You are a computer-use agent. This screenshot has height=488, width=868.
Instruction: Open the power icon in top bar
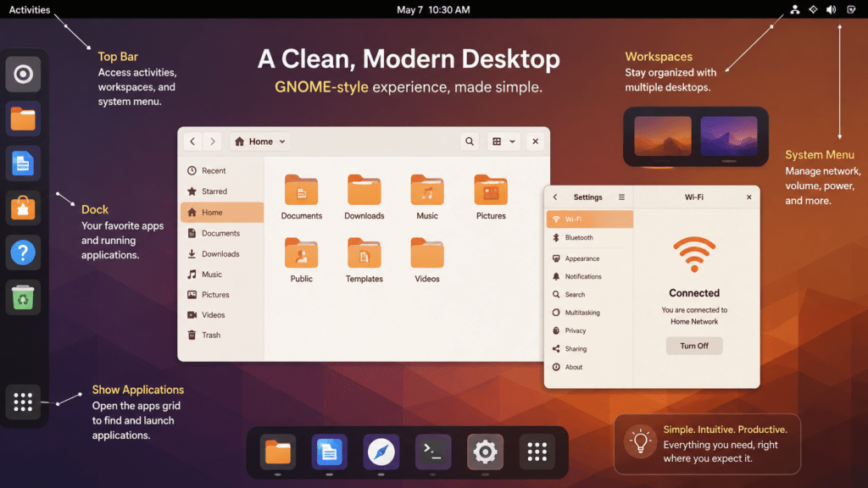[851, 9]
